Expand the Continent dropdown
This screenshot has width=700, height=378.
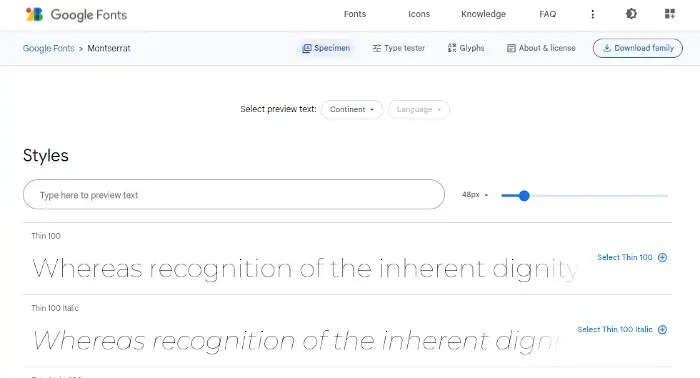pyautogui.click(x=352, y=110)
